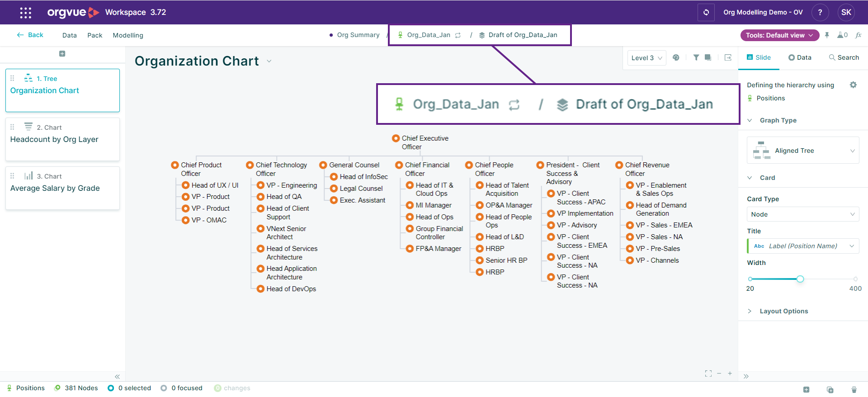This screenshot has width=868, height=397.
Task: Click the refresh icon in the purple header
Action: tap(706, 12)
